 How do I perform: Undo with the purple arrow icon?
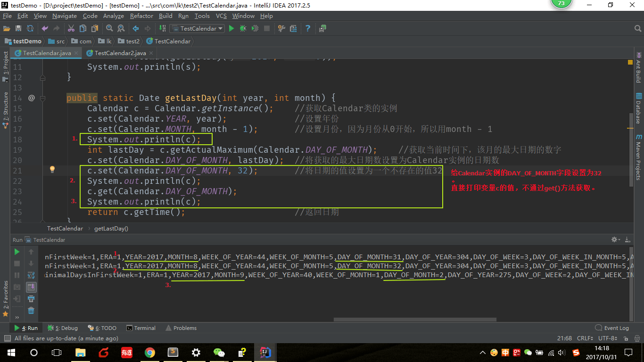coord(45,28)
